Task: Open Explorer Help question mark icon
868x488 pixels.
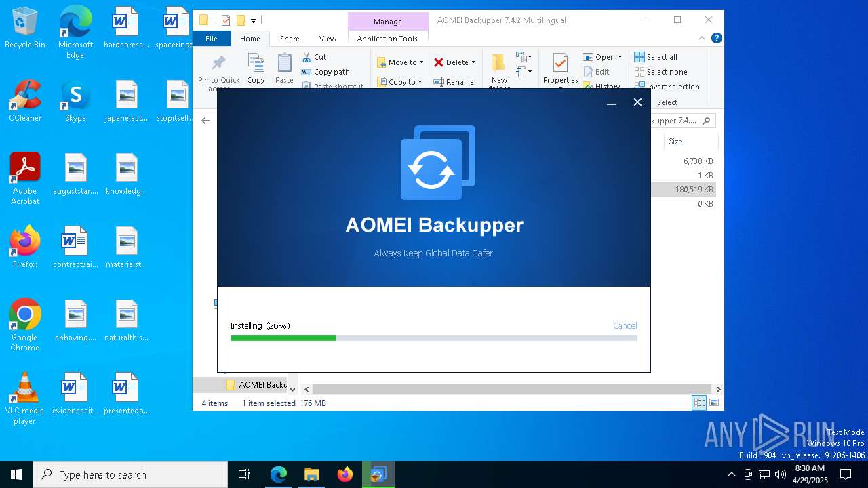Action: click(717, 38)
